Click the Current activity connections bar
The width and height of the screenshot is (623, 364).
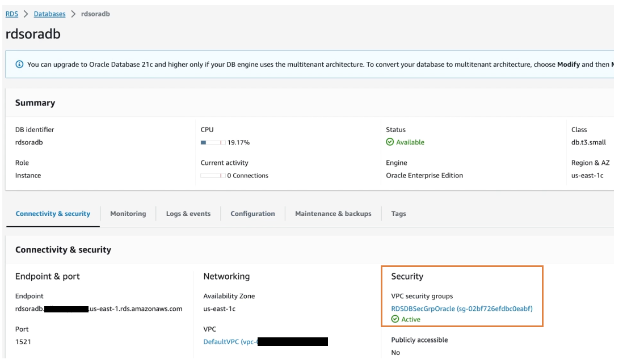[213, 176]
